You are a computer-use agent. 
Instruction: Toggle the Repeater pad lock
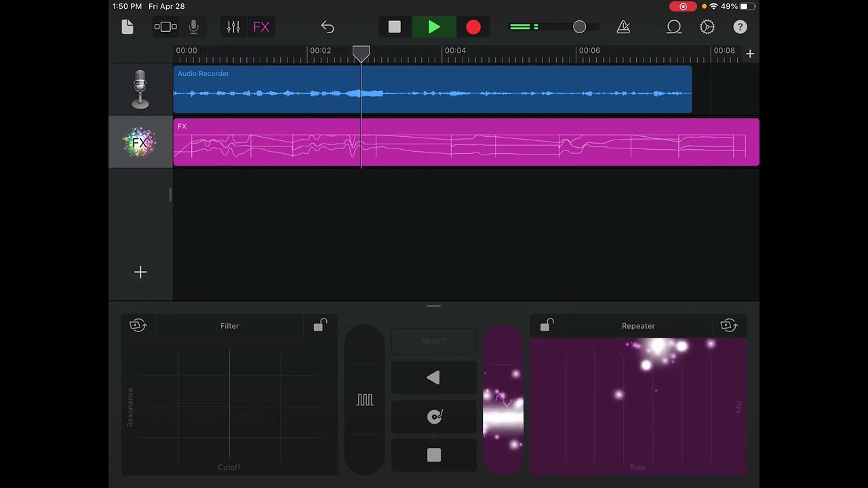[x=547, y=325]
